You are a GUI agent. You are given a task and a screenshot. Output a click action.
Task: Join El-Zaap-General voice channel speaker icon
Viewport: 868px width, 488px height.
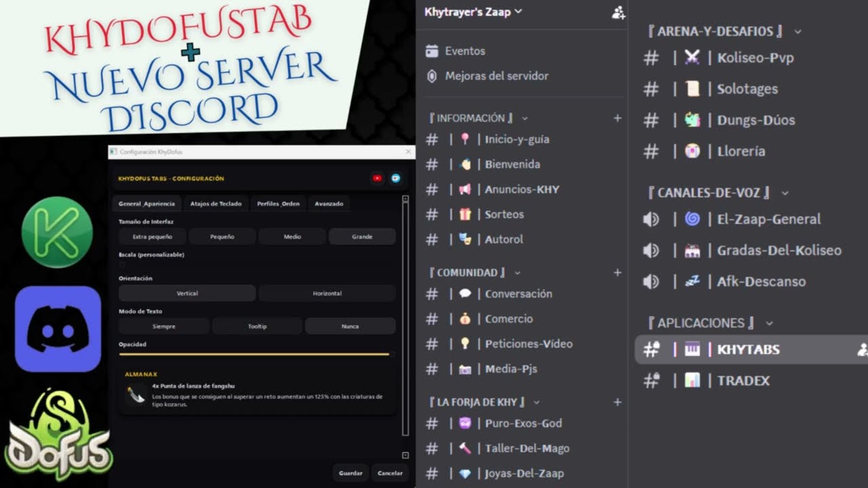[651, 219]
